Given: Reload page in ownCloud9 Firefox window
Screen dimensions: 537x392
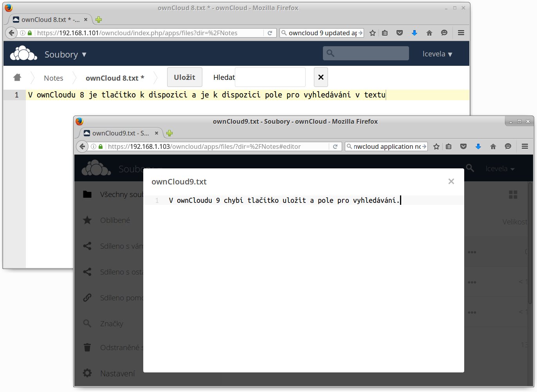Looking at the screenshot, I should (x=335, y=146).
